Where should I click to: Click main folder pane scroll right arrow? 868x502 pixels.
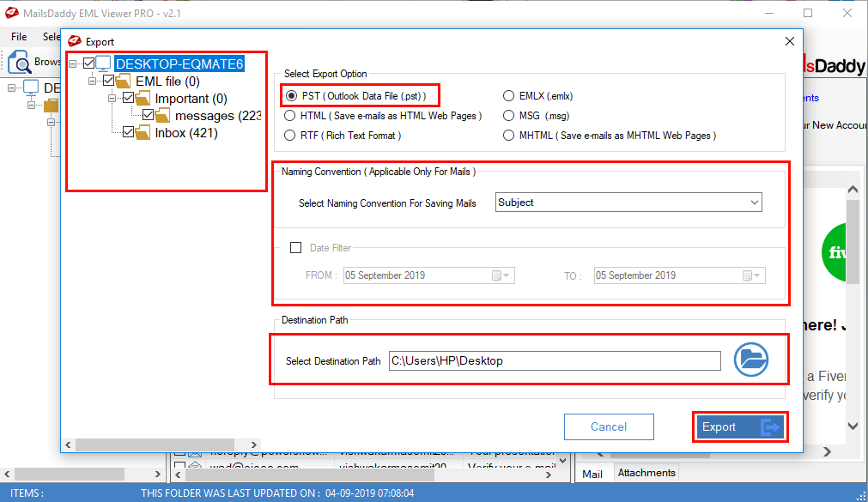coord(158,474)
